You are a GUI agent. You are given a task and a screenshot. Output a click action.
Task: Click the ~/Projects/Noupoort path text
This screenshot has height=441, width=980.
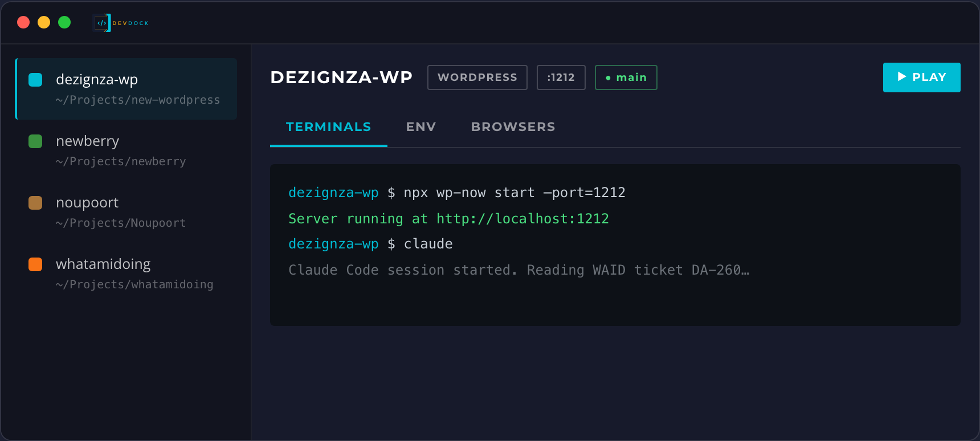pyautogui.click(x=121, y=223)
